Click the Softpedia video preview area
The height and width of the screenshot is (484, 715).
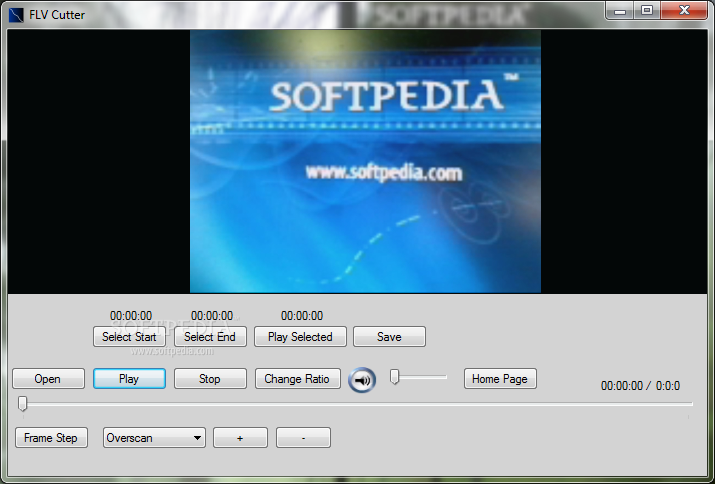[x=365, y=161]
